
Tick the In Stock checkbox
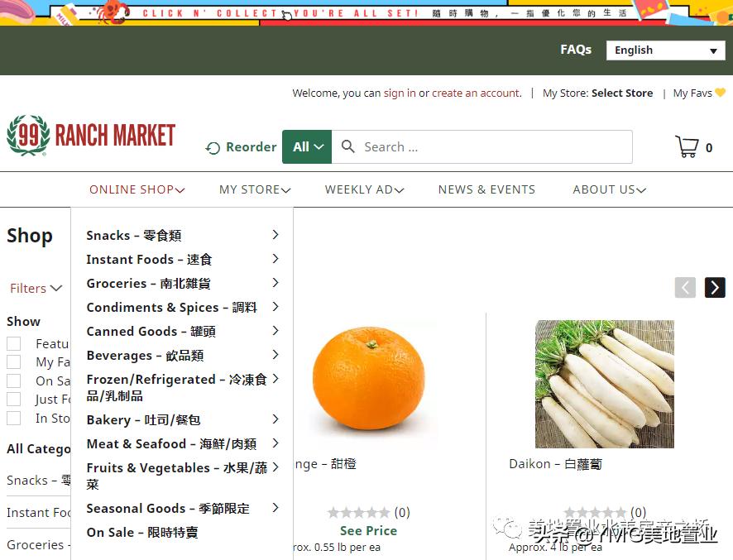pyautogui.click(x=13, y=418)
